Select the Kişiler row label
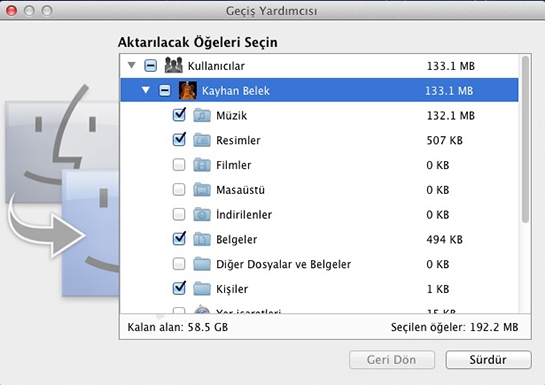The image size is (545, 385). coord(232,289)
